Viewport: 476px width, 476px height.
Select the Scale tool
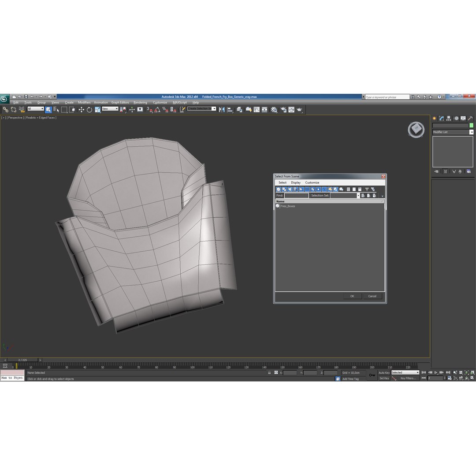pyautogui.click(x=97, y=110)
